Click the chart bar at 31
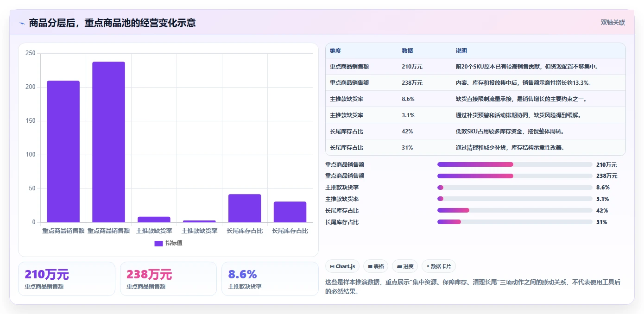 click(290, 212)
